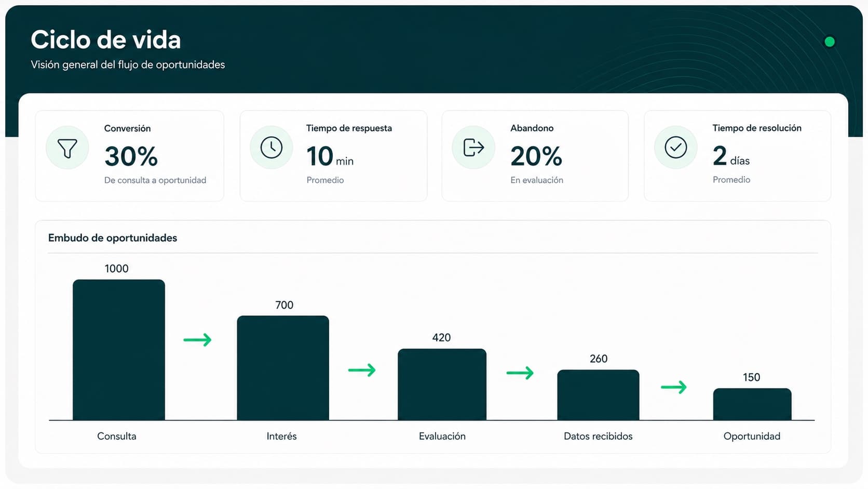868x489 pixels.
Task: Click the Conversión card title
Action: (x=127, y=128)
